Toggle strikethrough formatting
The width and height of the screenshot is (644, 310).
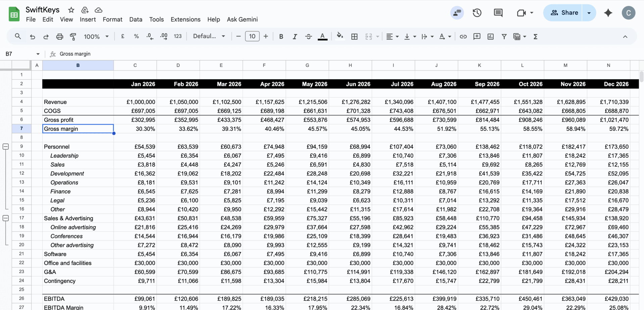[308, 37]
